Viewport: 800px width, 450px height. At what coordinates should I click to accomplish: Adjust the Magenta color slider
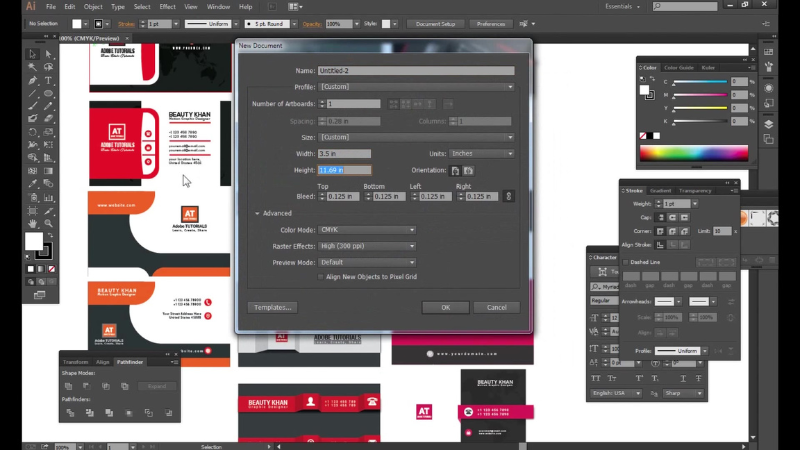(x=700, y=95)
